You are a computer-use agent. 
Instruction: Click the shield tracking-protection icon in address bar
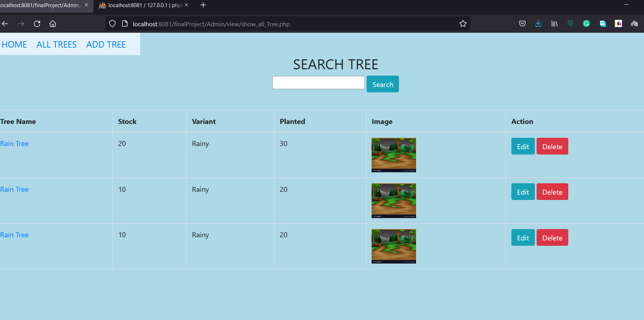coord(112,23)
